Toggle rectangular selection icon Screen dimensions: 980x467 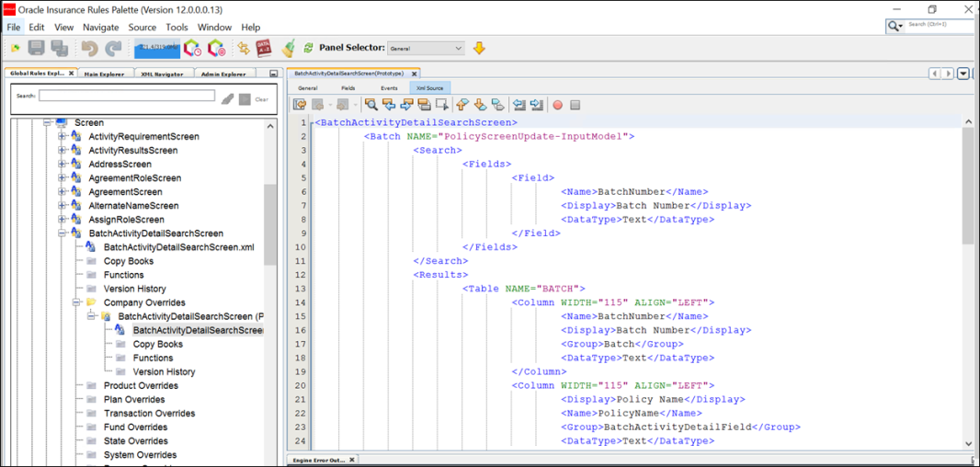point(442,105)
